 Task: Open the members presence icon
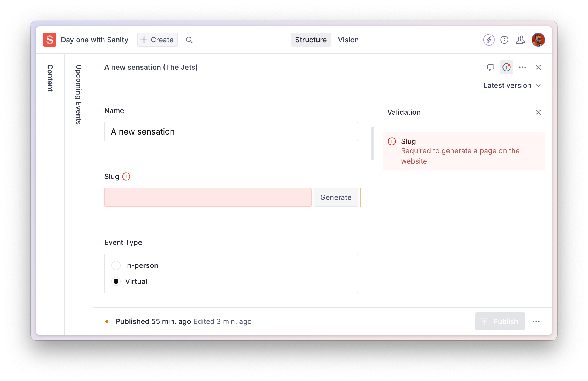pyautogui.click(x=520, y=40)
